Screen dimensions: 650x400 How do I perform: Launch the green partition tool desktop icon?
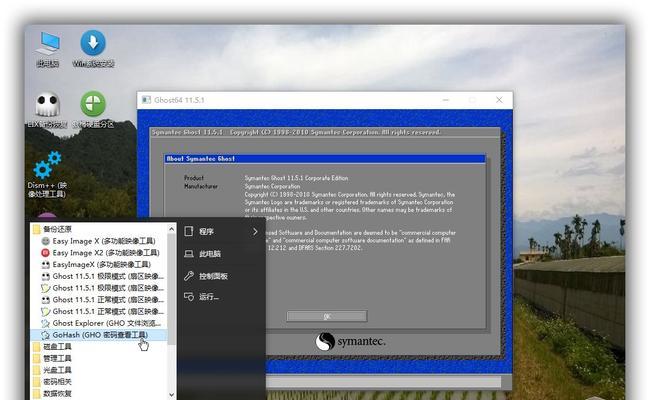(93, 109)
